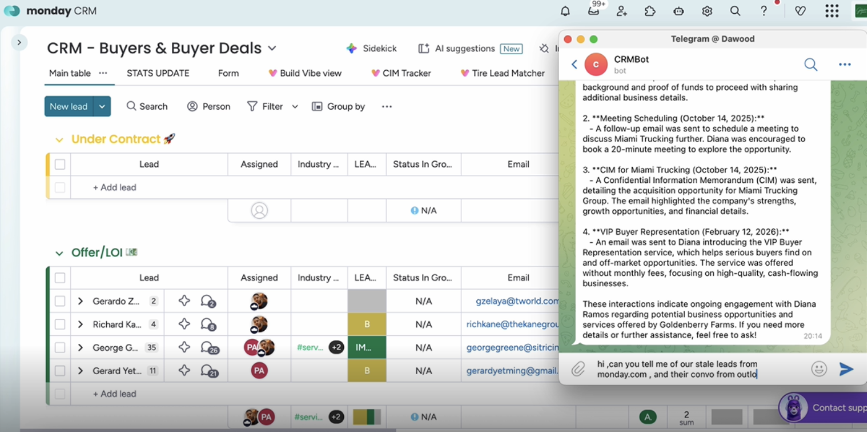Expand subitems of George G...

point(81,347)
